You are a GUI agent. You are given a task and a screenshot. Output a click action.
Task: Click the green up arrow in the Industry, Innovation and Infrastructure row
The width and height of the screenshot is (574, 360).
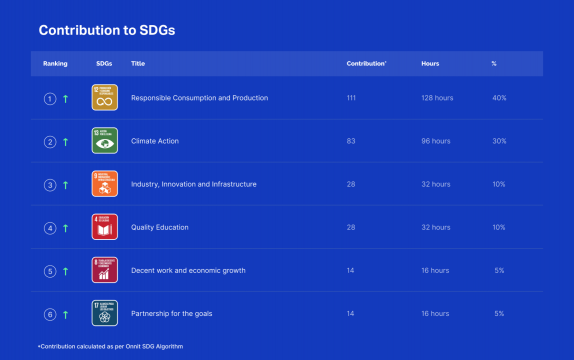pyautogui.click(x=66, y=185)
